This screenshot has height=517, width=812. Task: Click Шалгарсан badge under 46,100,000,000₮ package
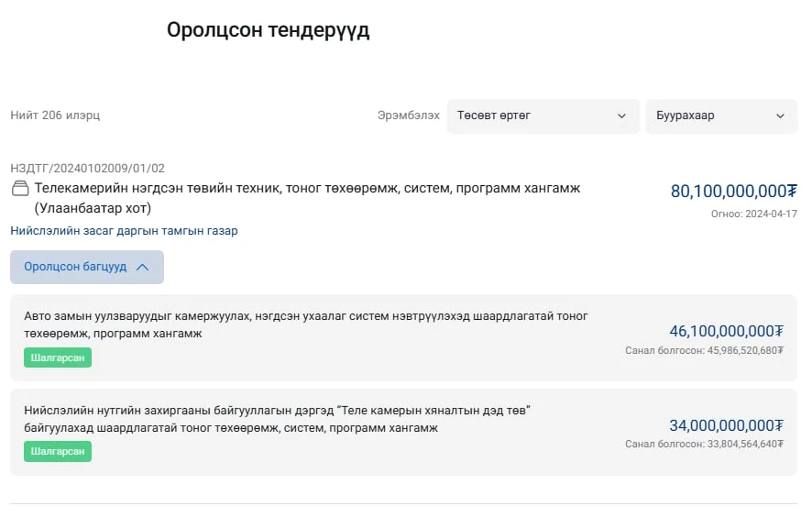click(x=58, y=357)
